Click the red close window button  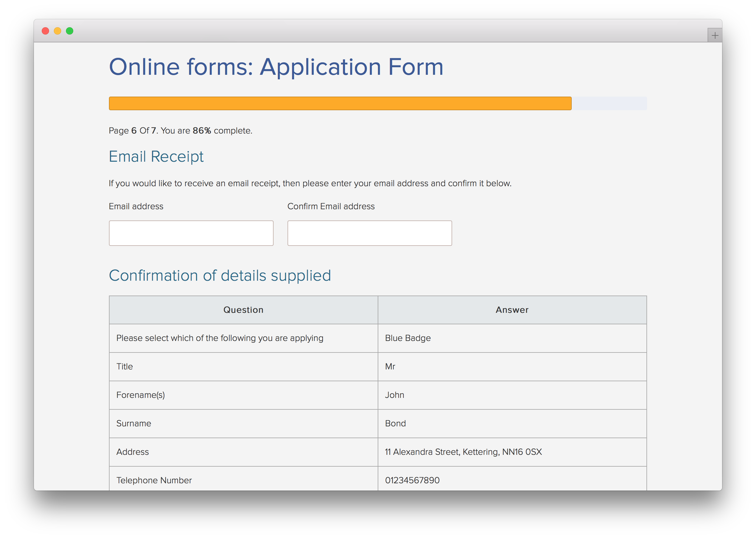(45, 31)
